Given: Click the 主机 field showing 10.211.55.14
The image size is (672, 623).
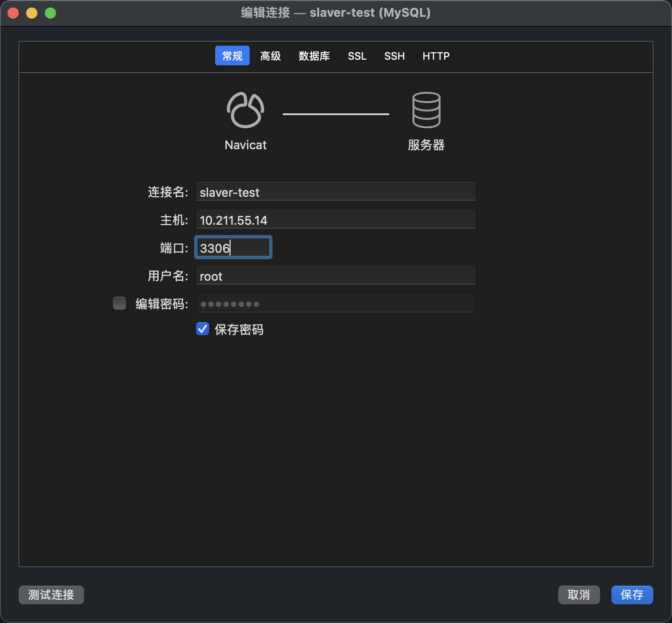Looking at the screenshot, I should 336,220.
